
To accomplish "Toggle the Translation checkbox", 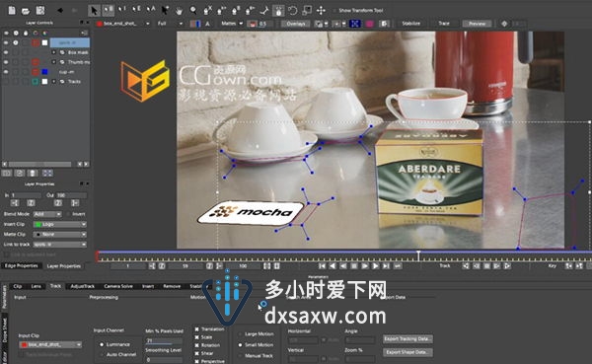I will point(196,329).
